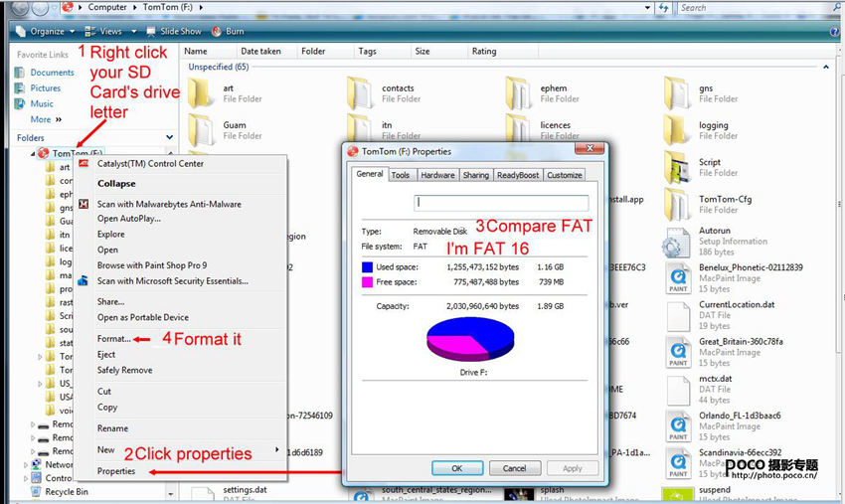Choose Eject from context menu
Viewport: 845px width, 504px height.
pos(106,354)
